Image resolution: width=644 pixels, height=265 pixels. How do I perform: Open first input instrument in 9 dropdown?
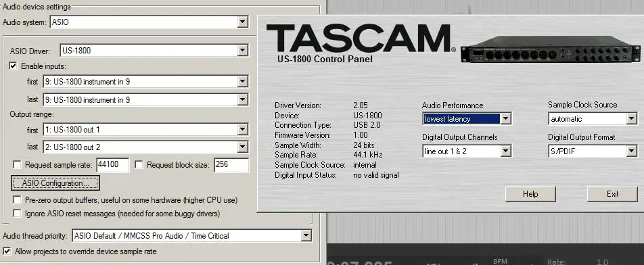tap(243, 82)
